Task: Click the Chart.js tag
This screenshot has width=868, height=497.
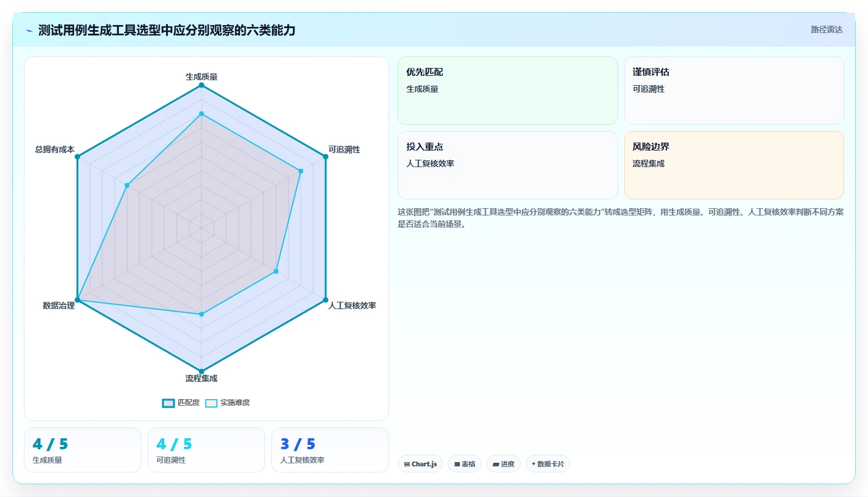Action: tap(420, 464)
